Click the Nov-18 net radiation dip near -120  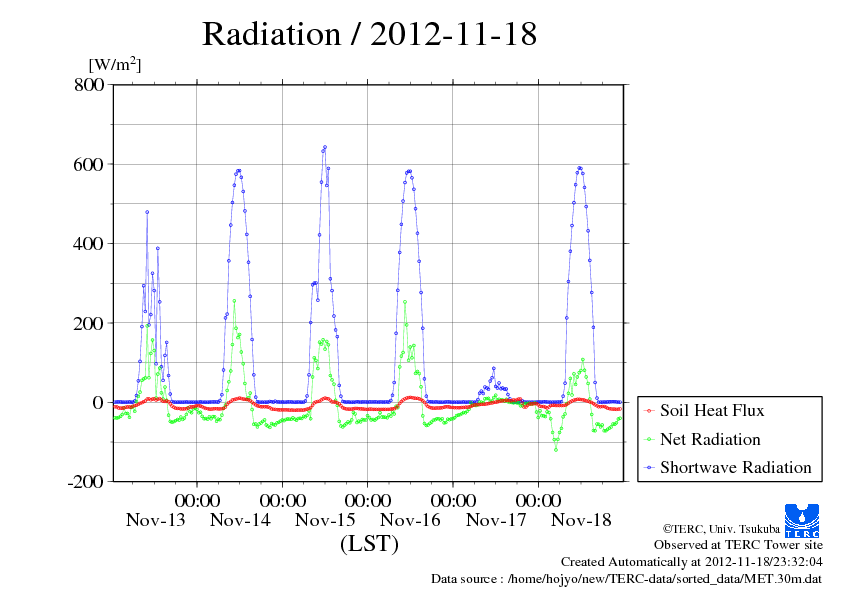[556, 449]
